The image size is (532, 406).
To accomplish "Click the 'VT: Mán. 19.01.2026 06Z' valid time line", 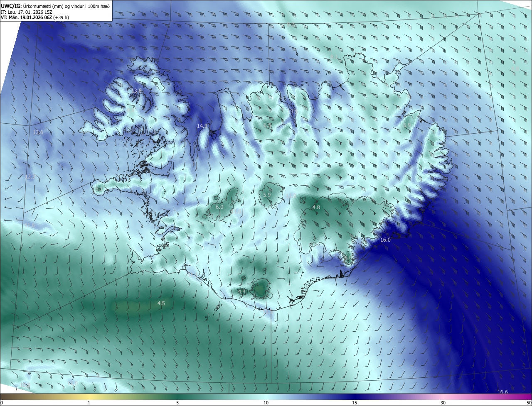I will (x=34, y=18).
